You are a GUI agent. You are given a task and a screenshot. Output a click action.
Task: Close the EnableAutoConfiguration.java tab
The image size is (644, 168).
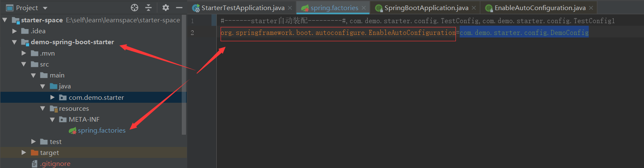(x=591, y=8)
